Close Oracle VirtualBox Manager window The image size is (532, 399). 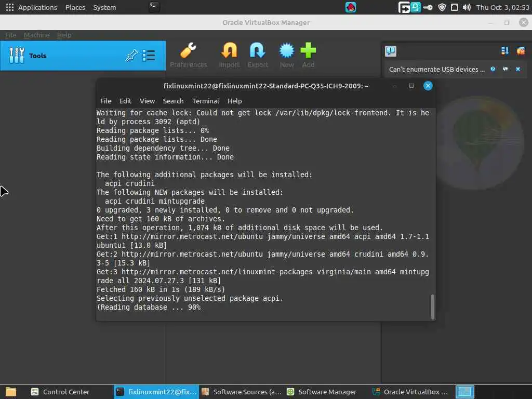click(x=524, y=22)
